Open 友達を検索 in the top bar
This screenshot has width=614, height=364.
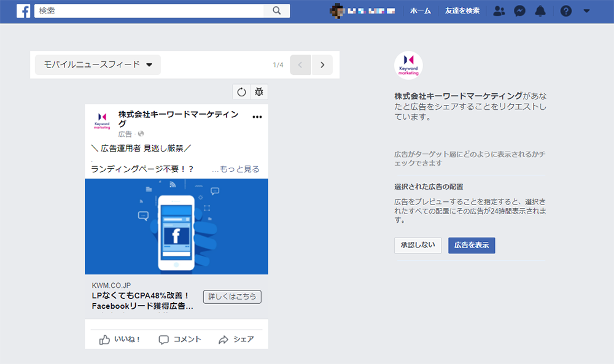pyautogui.click(x=462, y=11)
